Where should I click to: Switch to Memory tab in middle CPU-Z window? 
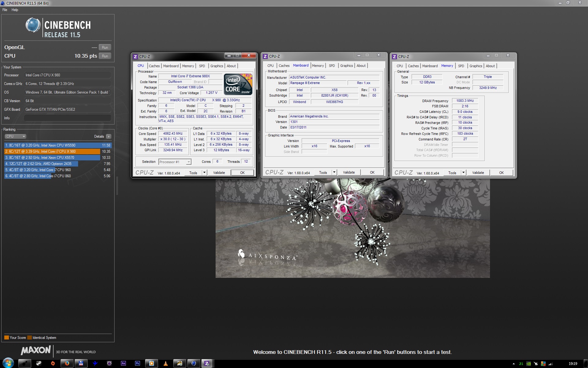(318, 66)
